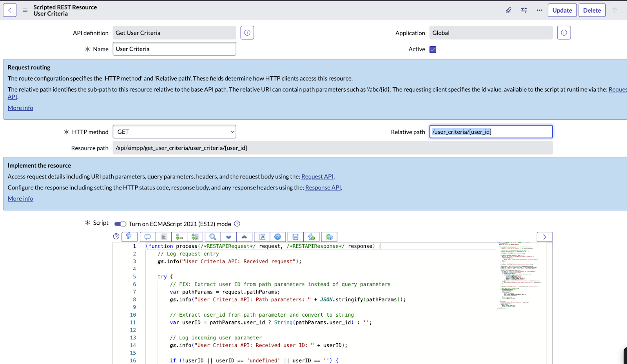The height and width of the screenshot is (364, 627).
Task: Toggle ECMAScript 2021 (ES12) mode switch
Action: 120,224
